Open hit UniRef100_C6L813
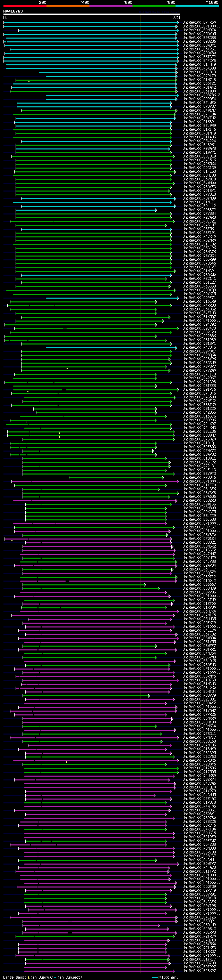Screen dimensions: 222x980 [199, 72]
